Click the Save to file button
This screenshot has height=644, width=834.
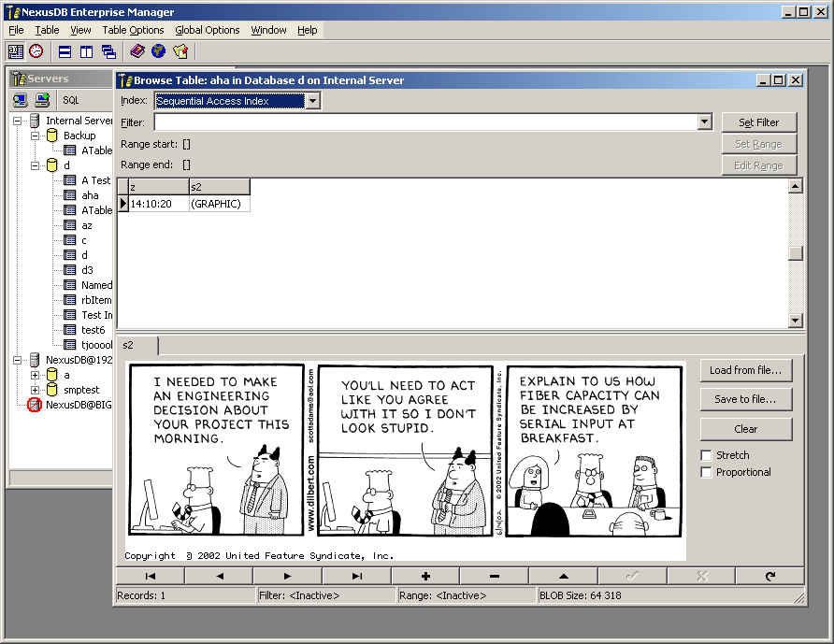point(746,399)
